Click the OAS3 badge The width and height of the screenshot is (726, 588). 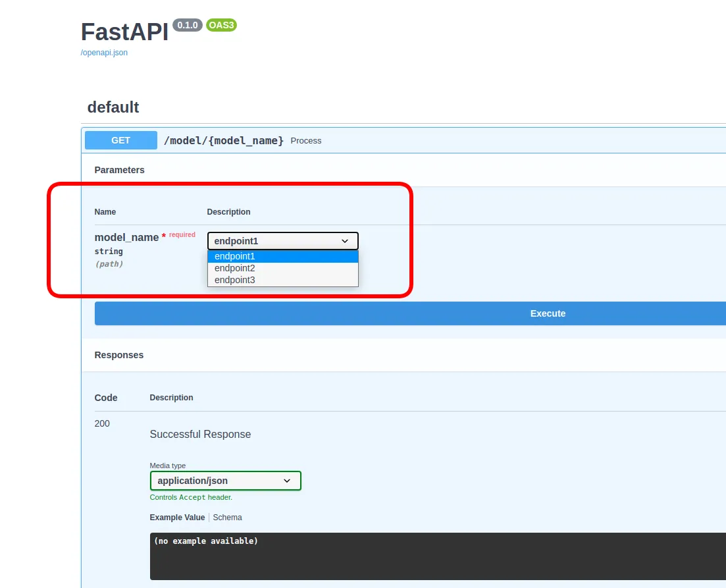221,25
